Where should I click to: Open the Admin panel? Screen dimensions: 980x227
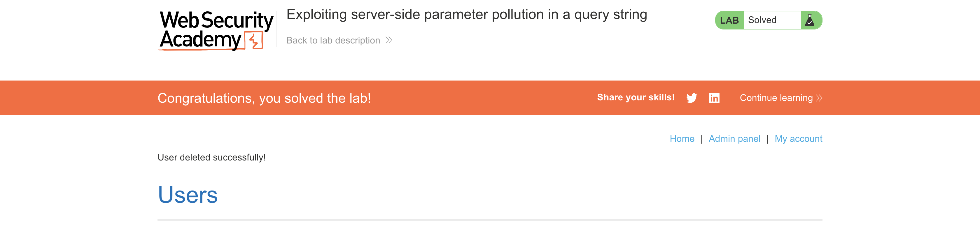pos(734,139)
